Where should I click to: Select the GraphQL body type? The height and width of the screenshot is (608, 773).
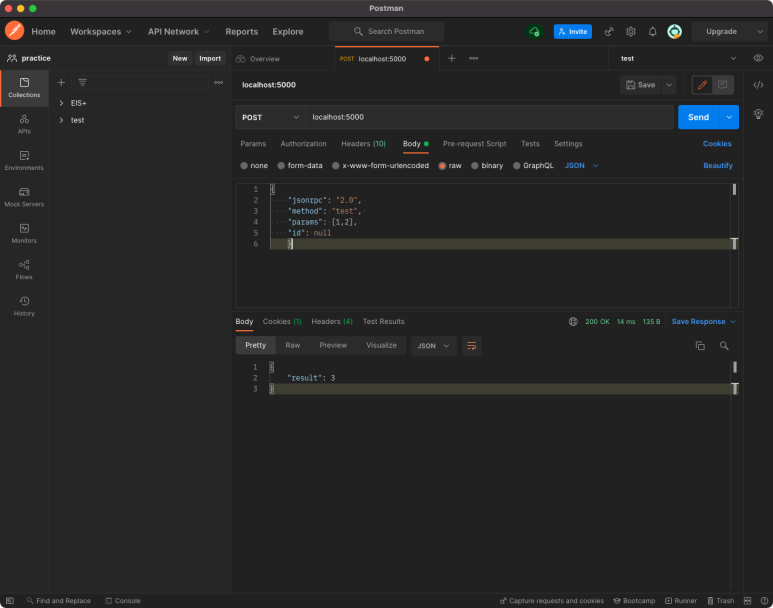point(517,166)
